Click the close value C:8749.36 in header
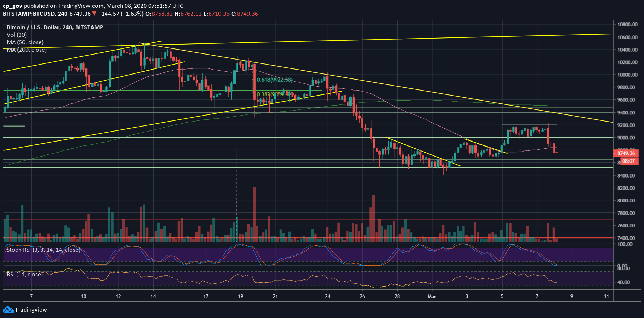Image resolution: width=644 pixels, height=318 pixels. (245, 14)
